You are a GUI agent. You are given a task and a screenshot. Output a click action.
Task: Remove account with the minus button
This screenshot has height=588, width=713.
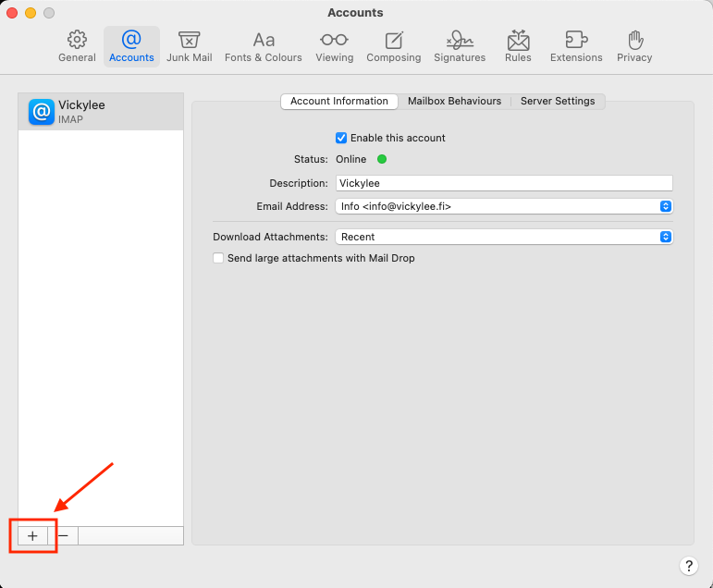point(63,535)
